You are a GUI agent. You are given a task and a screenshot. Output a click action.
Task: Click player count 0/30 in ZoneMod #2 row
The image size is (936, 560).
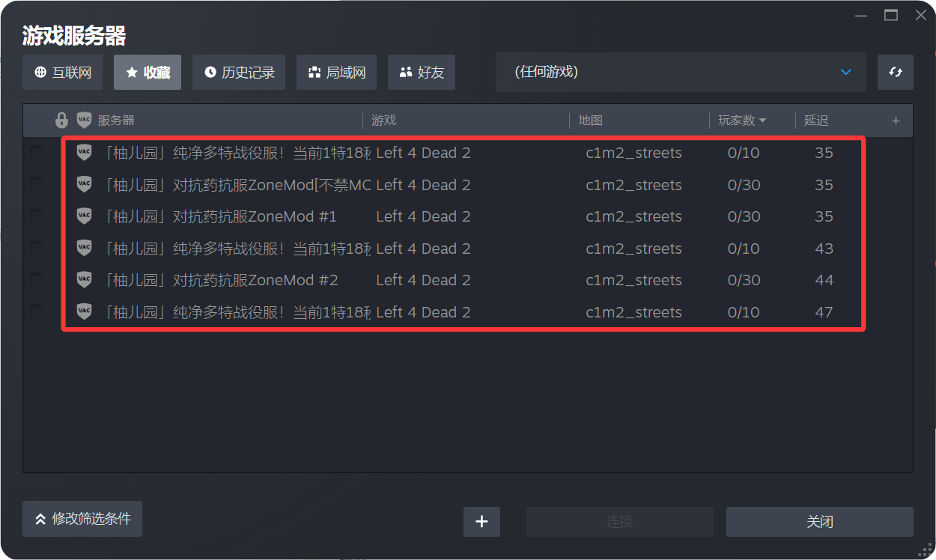pos(744,280)
